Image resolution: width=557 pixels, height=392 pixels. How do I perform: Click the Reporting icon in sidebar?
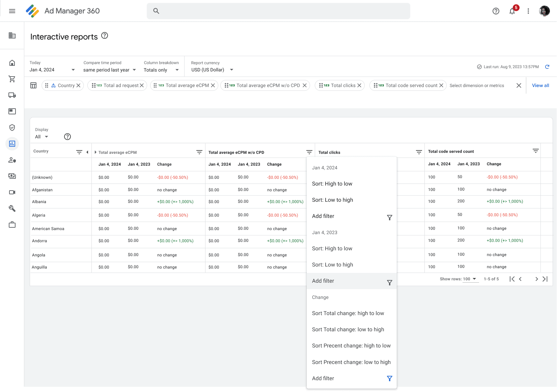tap(12, 144)
